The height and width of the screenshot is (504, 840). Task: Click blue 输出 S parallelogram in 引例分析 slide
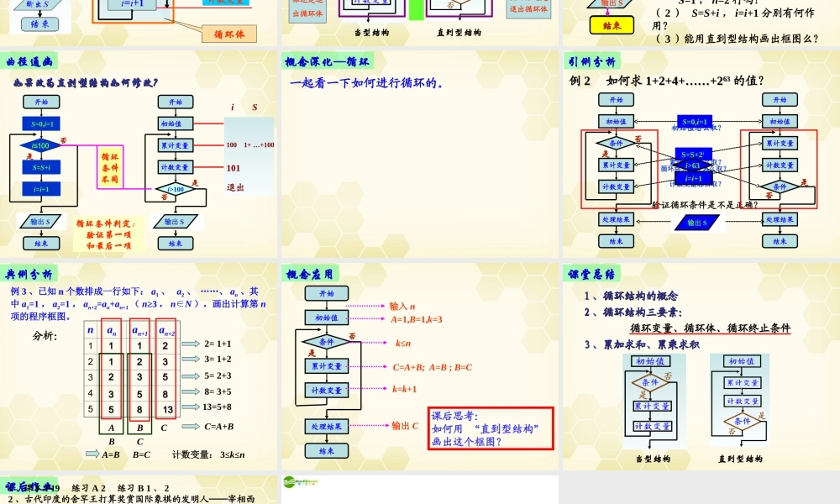(x=696, y=223)
